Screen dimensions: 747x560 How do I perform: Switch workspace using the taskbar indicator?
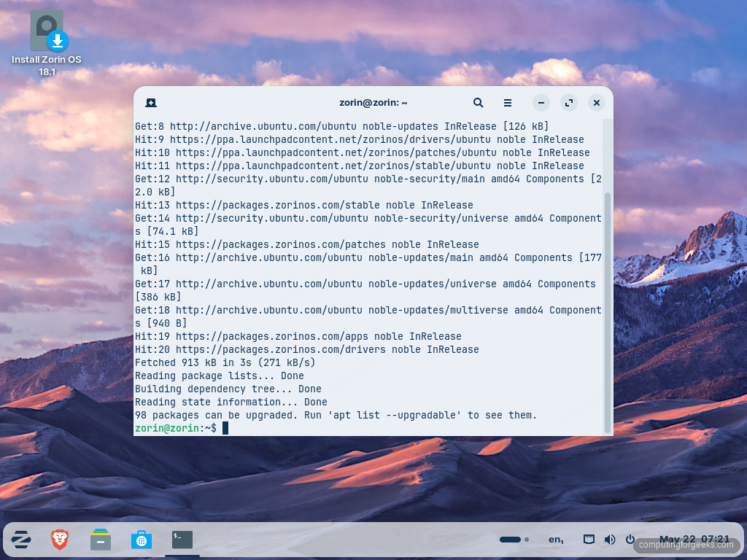tap(514, 540)
